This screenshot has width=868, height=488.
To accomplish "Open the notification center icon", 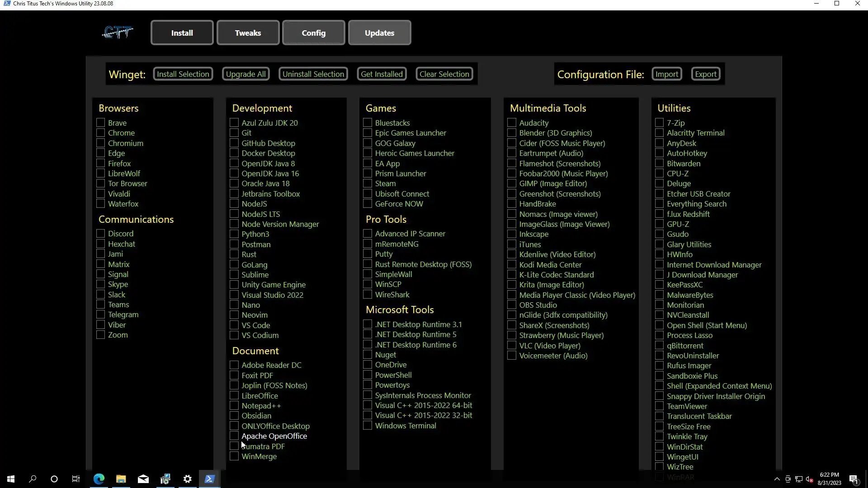I will (854, 479).
